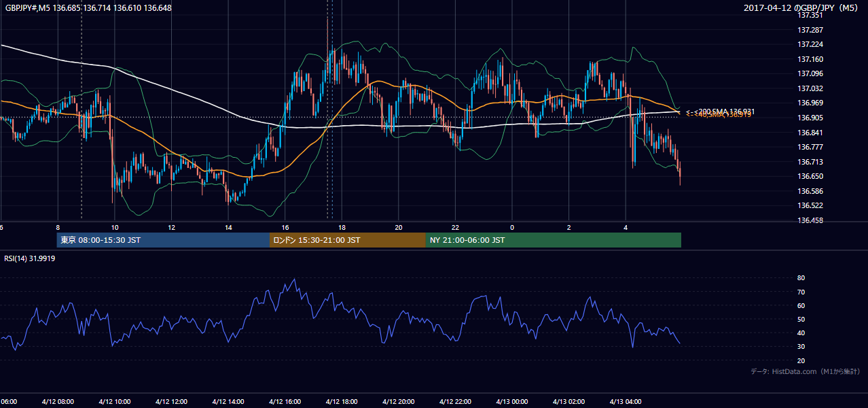868x408 pixels.
Task: Click price axis label 136.650
Action: click(811, 176)
